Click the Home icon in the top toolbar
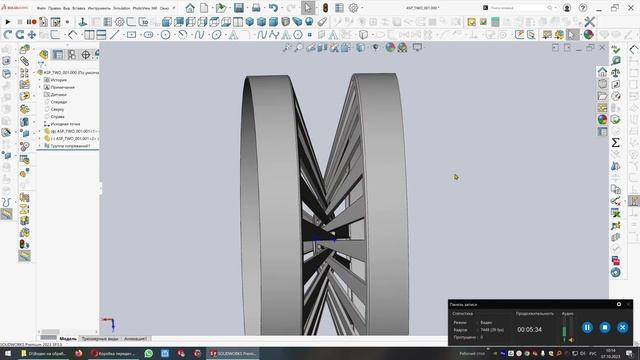Image resolution: width=640 pixels, height=360 pixels. coord(190,8)
